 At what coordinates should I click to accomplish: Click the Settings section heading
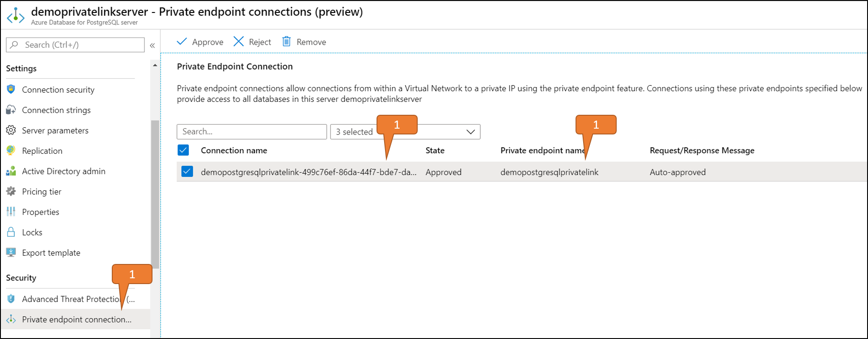(x=21, y=68)
